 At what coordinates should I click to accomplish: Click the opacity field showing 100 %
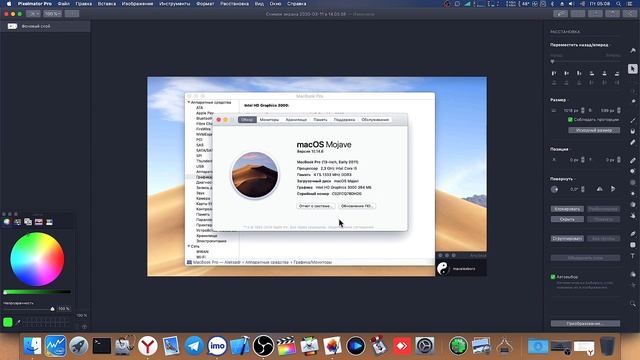tap(64, 309)
